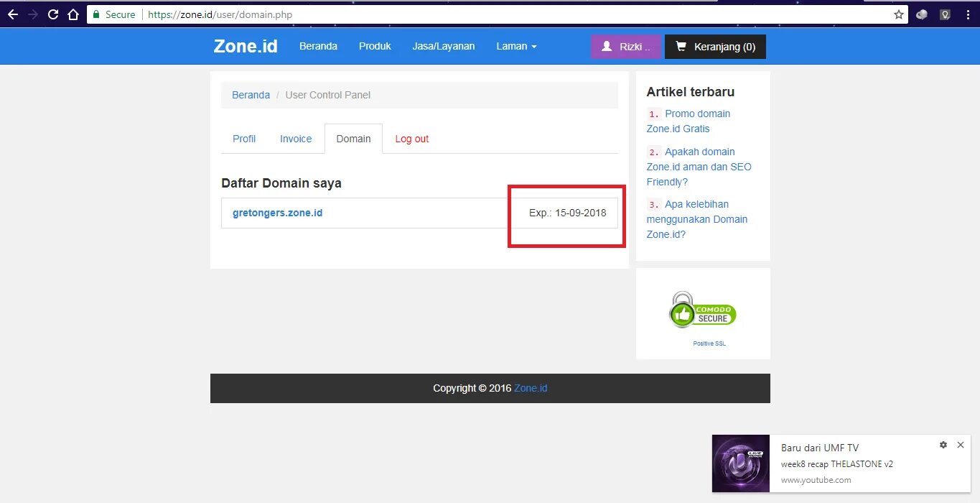Viewport: 980px width, 503px height.
Task: Bookmark this page with the star icon
Action: click(898, 14)
